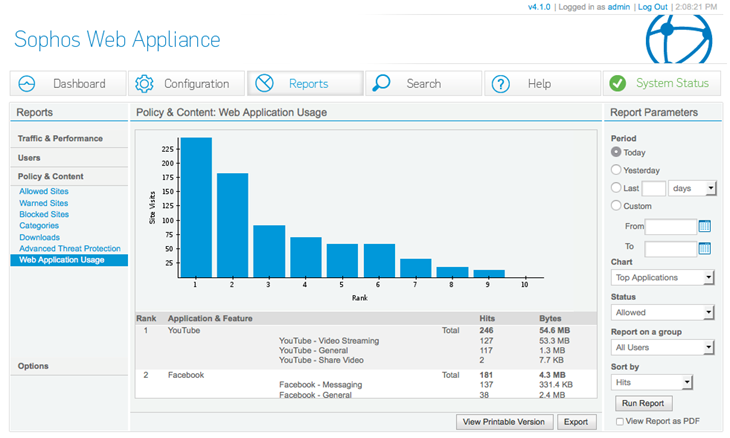
Task: Open the To date calendar icon
Action: (704, 248)
